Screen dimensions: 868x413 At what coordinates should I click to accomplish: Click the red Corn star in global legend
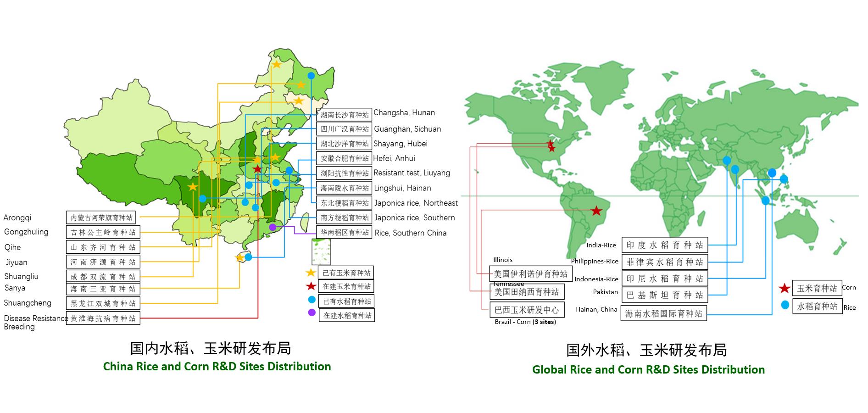click(x=785, y=289)
